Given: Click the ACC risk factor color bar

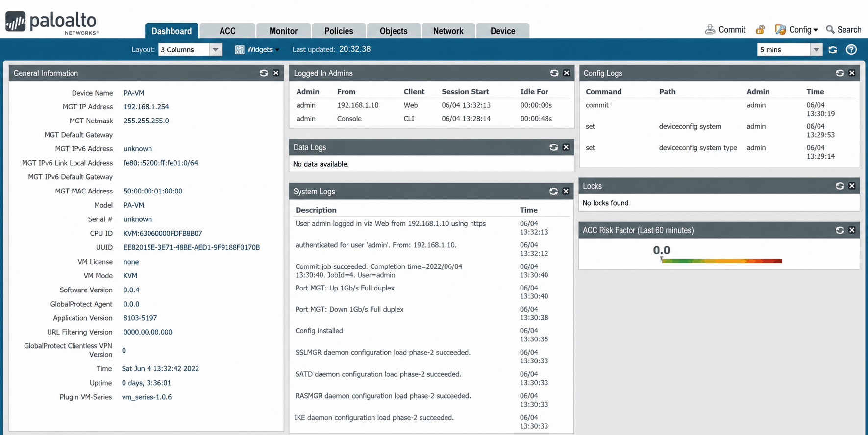Looking at the screenshot, I should (x=721, y=261).
